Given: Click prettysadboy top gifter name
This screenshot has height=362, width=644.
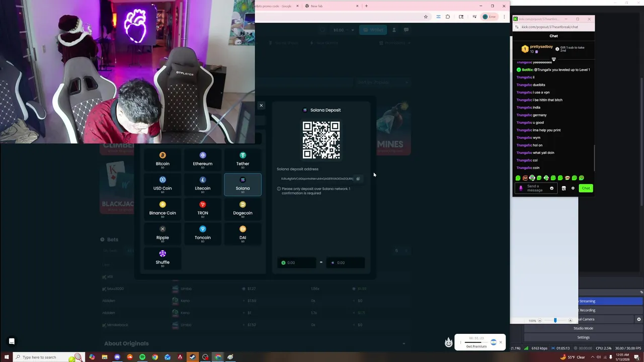Looking at the screenshot, I should click(x=542, y=47).
